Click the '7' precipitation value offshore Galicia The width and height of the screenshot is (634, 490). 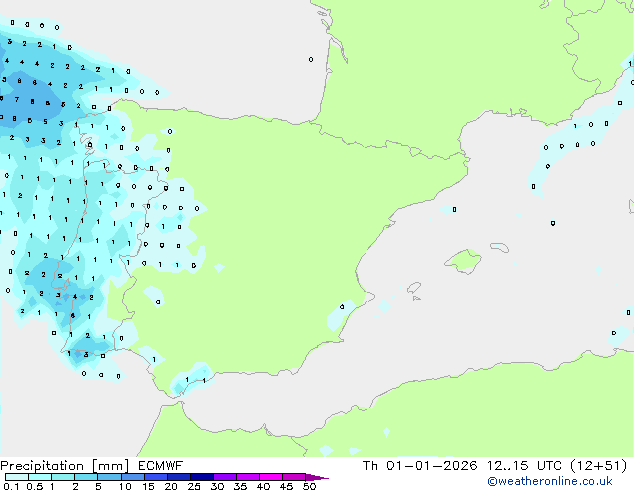17,99
